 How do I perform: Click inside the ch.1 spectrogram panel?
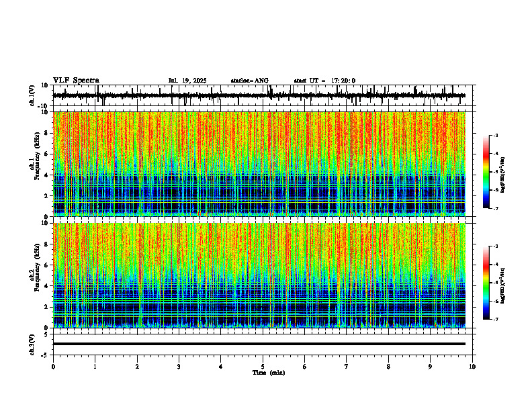(259, 164)
